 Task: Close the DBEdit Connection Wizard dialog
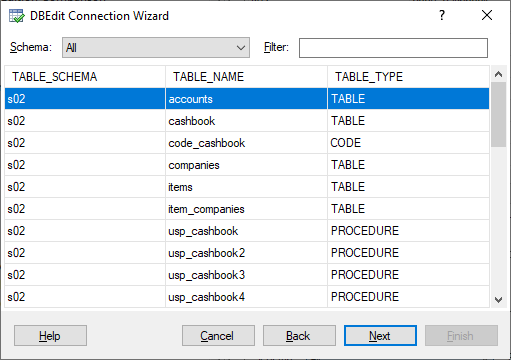pyautogui.click(x=487, y=15)
